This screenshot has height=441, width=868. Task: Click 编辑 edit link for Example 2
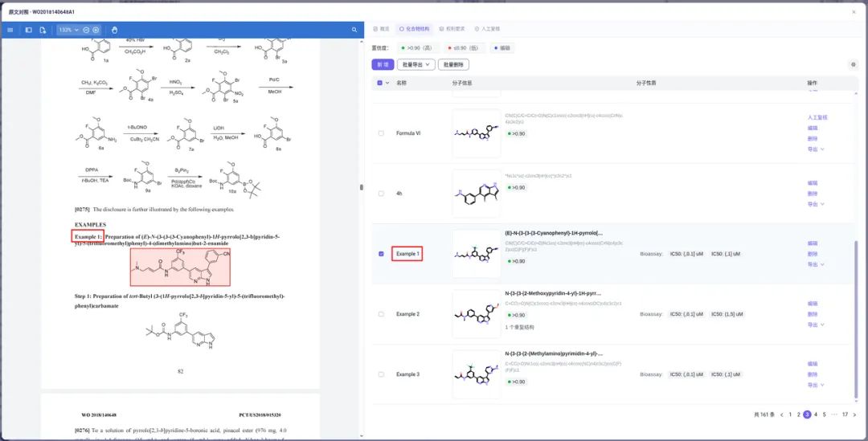pyautogui.click(x=812, y=303)
